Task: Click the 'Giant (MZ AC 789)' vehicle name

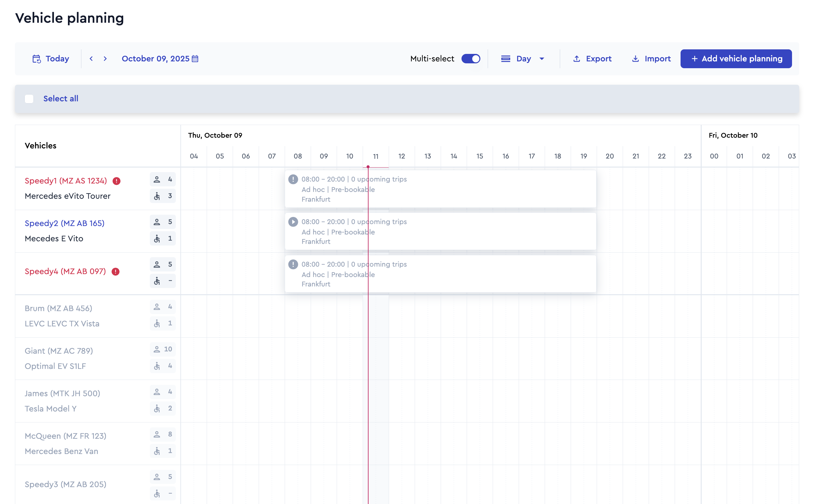Action: click(59, 351)
